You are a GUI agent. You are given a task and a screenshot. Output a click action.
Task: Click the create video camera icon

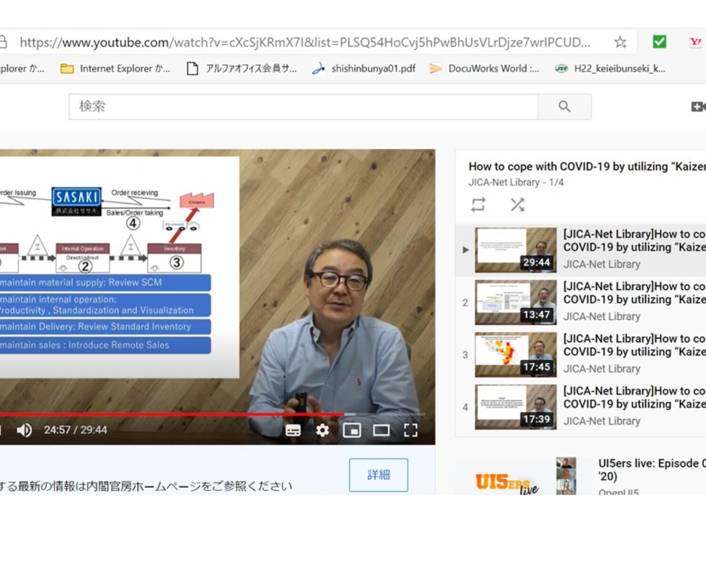698,107
